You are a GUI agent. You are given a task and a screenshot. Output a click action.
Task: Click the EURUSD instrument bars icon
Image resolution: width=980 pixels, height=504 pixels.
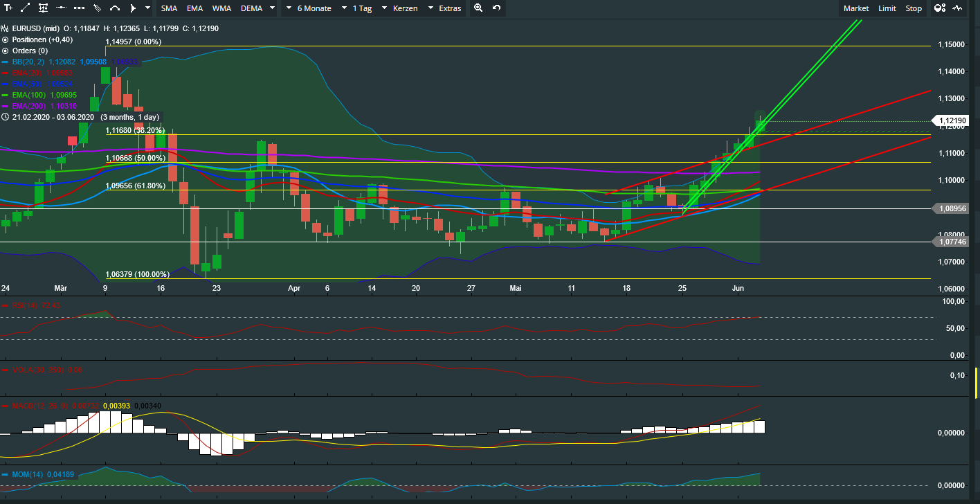tap(5, 29)
